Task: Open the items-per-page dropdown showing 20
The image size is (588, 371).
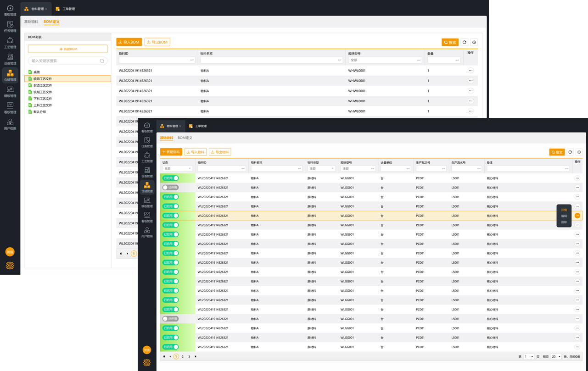Action: pyautogui.click(x=556, y=357)
